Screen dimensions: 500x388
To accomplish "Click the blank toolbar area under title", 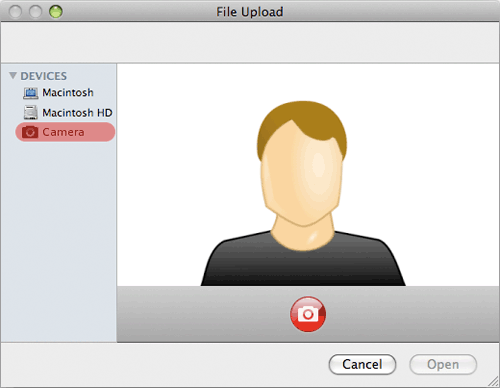I will [250, 42].
